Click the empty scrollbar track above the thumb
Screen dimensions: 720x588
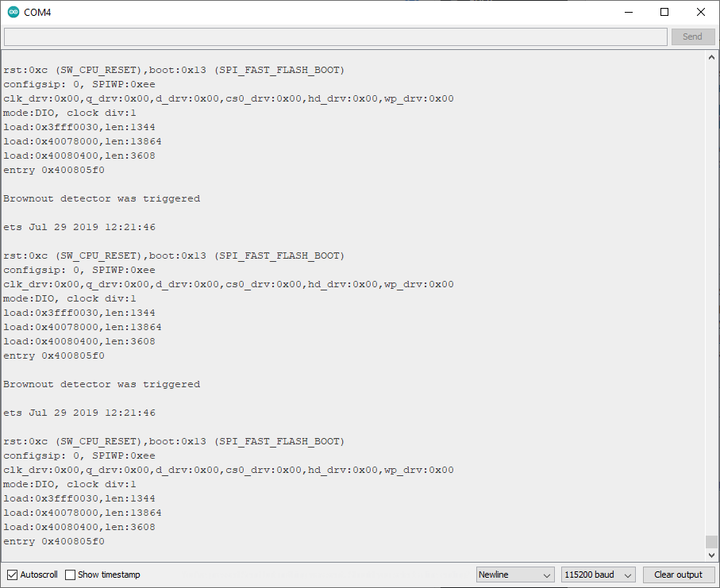pyautogui.click(x=710, y=294)
